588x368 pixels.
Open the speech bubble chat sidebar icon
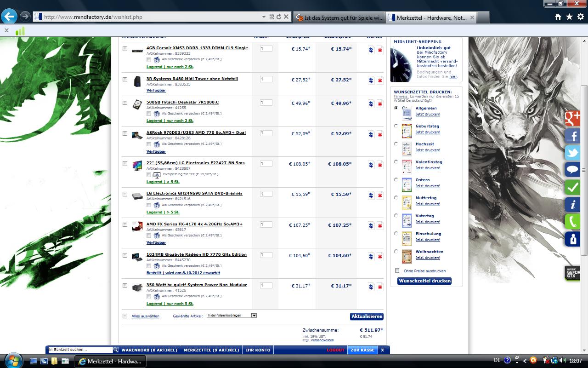573,170
